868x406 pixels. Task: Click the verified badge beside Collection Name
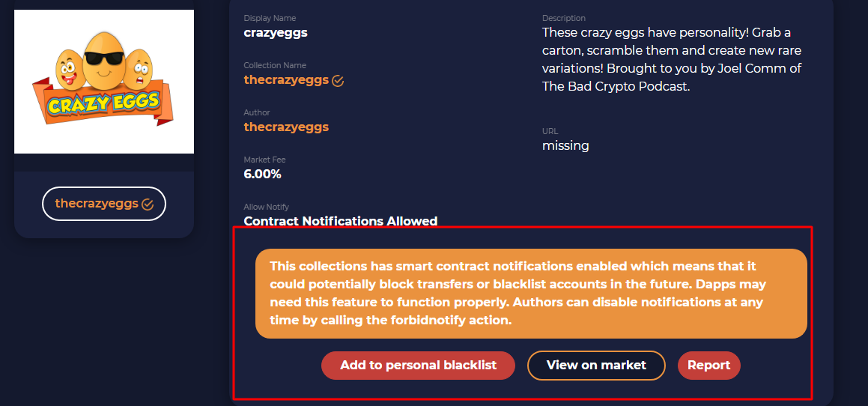tap(338, 81)
